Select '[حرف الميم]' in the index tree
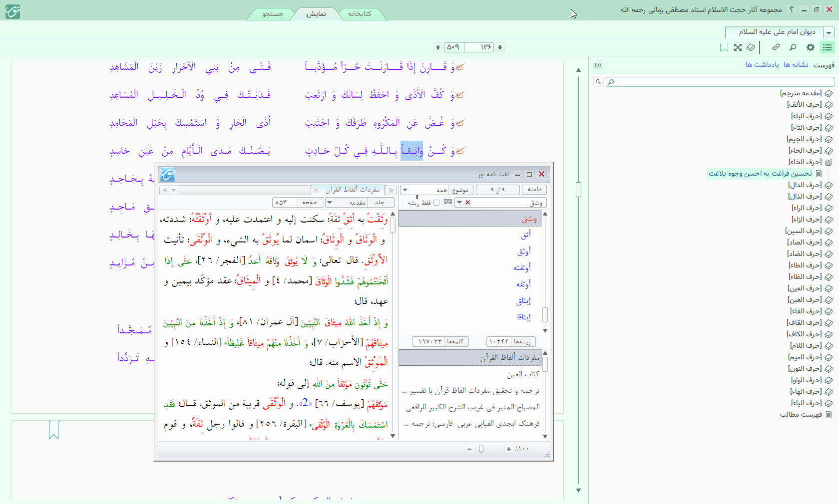Viewport: 839px width, 504px height. point(805,357)
